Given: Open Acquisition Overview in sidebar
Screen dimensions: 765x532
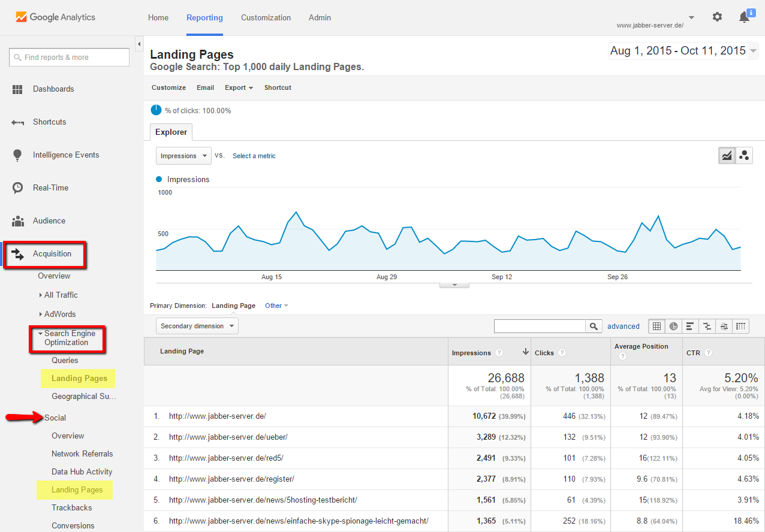Looking at the screenshot, I should coord(54,276).
